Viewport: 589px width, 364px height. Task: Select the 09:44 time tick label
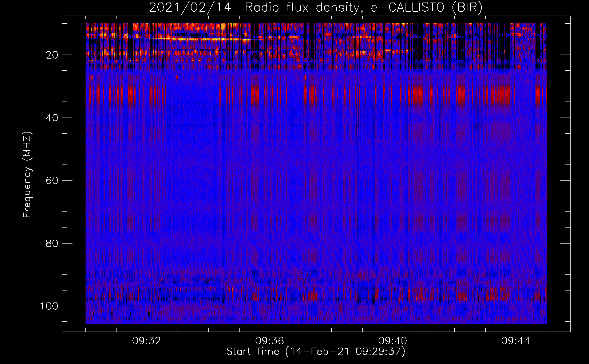(x=516, y=341)
